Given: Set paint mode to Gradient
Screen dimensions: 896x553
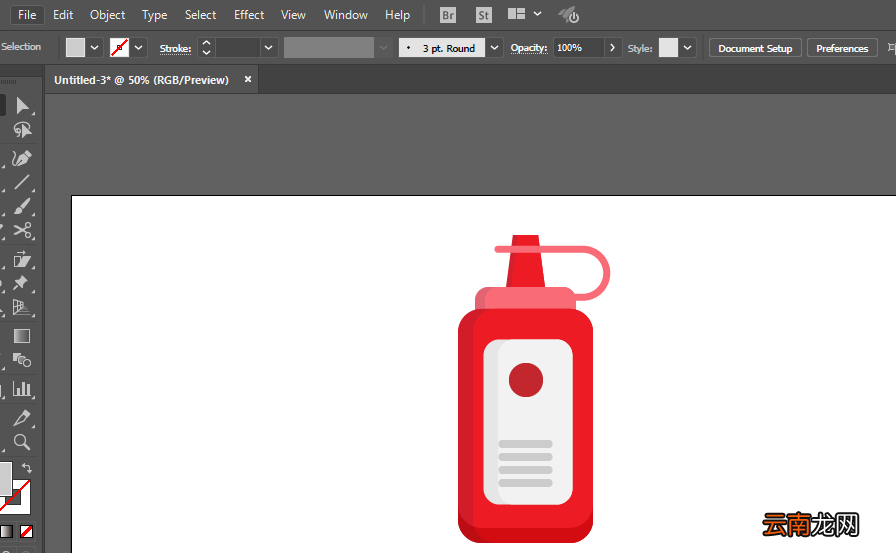Looking at the screenshot, I should pos(6,532).
